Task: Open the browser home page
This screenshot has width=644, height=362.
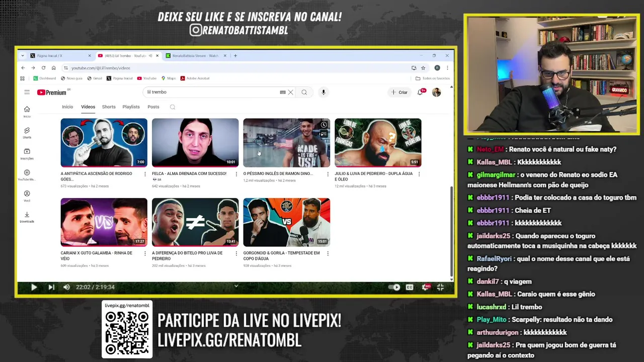Action: pyautogui.click(x=53, y=68)
